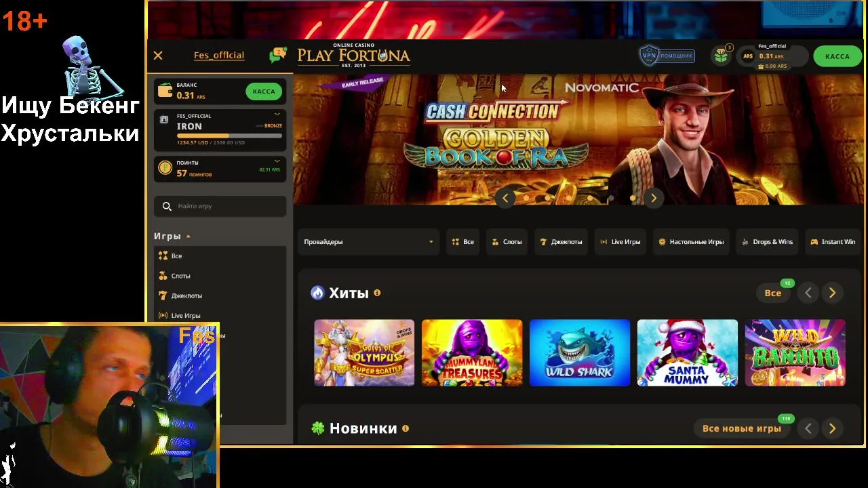This screenshot has width=868, height=488.
Task: Open Gates of Olympus Super Scatter game
Action: (364, 353)
